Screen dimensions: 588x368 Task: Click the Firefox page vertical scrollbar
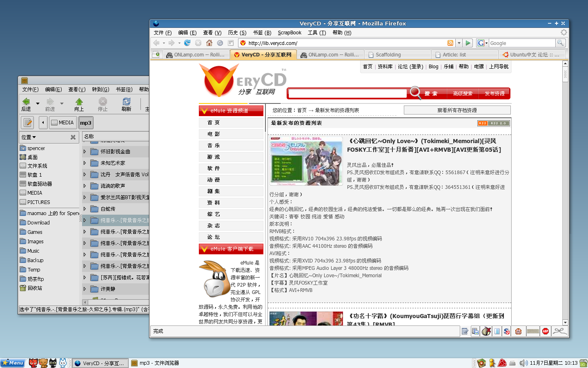pos(565,192)
